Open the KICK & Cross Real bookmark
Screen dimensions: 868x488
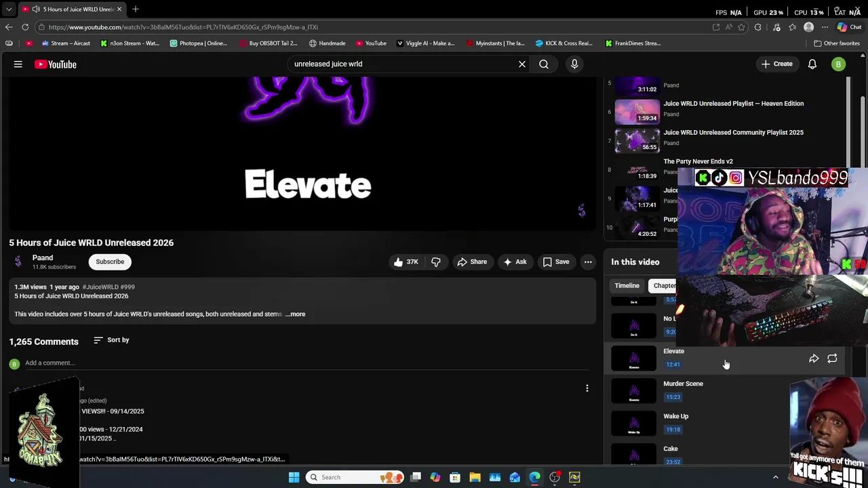pyautogui.click(x=564, y=43)
